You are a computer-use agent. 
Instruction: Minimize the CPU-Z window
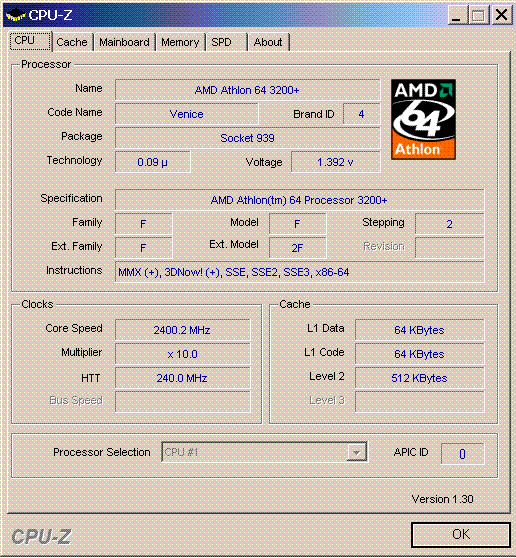[457, 15]
